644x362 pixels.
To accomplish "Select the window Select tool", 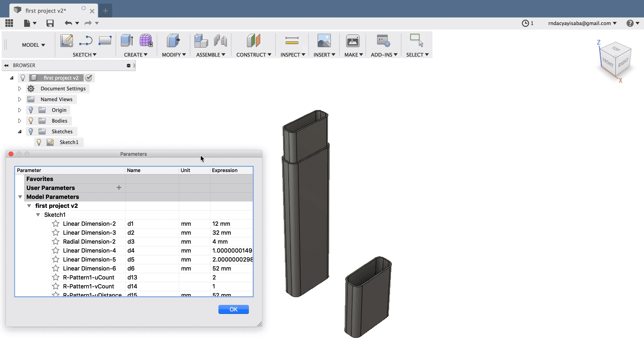I will tap(417, 40).
